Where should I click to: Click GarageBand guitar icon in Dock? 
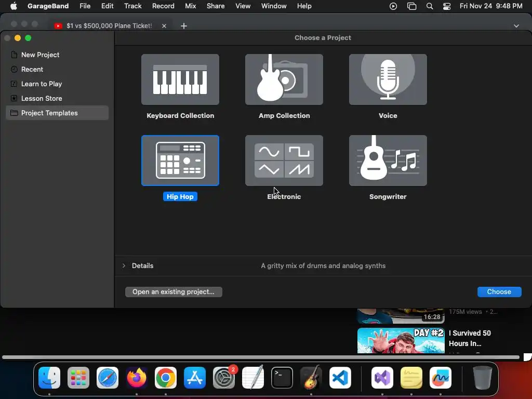tap(311, 378)
